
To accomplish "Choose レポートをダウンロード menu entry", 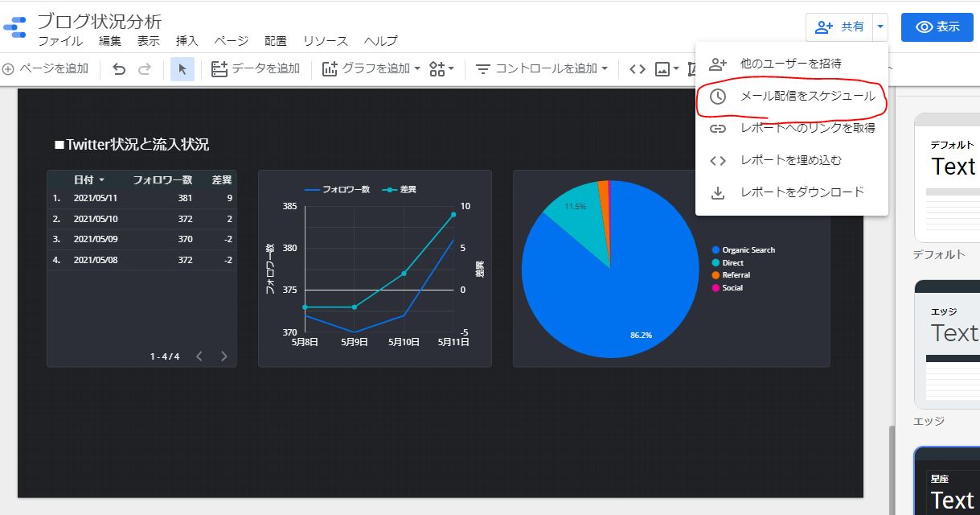I will tap(802, 192).
